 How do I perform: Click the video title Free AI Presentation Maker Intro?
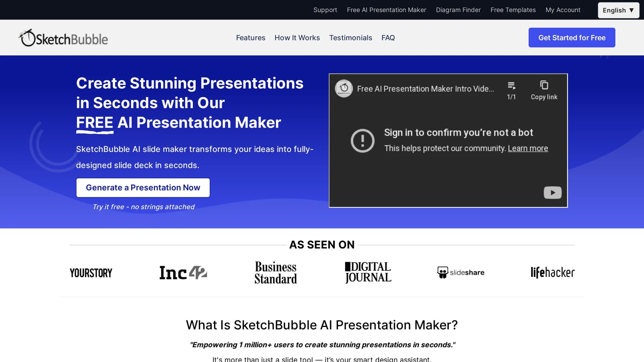(425, 89)
